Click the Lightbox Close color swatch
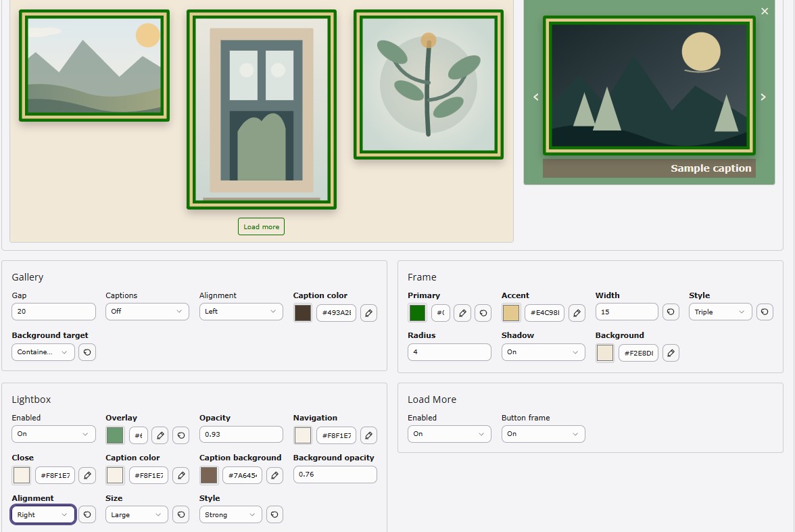Image resolution: width=795 pixels, height=532 pixels. tap(22, 475)
